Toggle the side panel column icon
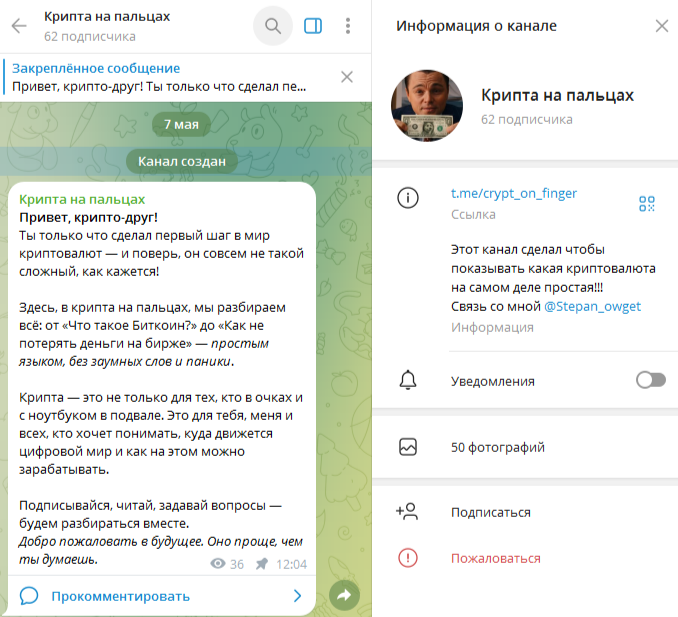Viewport: 678px width, 617px height. (313, 26)
